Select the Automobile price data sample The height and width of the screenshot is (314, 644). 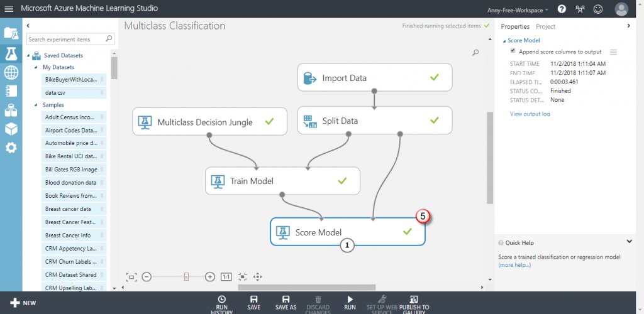tap(74, 143)
